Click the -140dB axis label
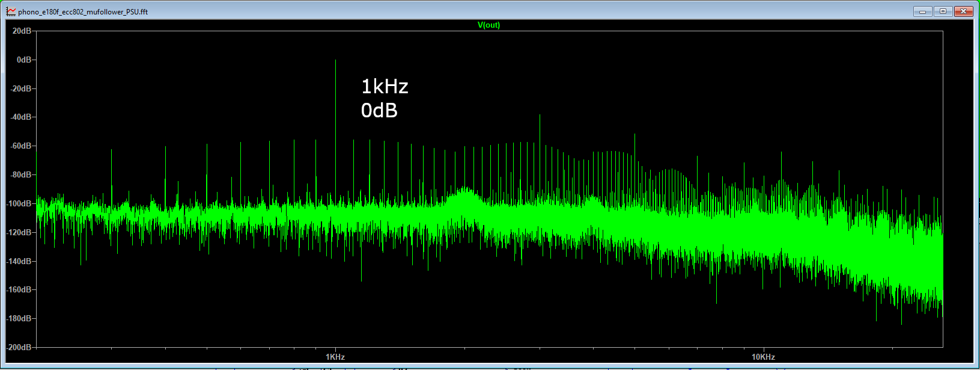Viewport: 980px width, 370px height. coord(19,261)
